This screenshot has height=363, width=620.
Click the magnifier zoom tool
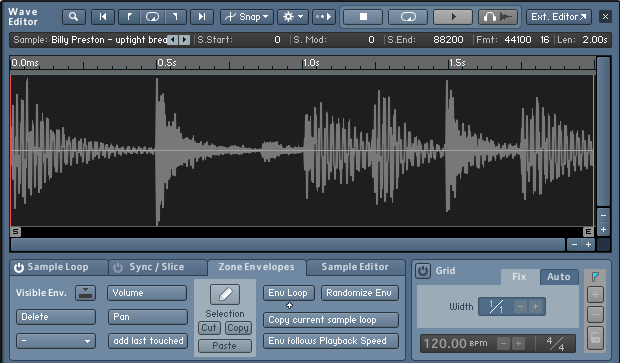click(74, 17)
